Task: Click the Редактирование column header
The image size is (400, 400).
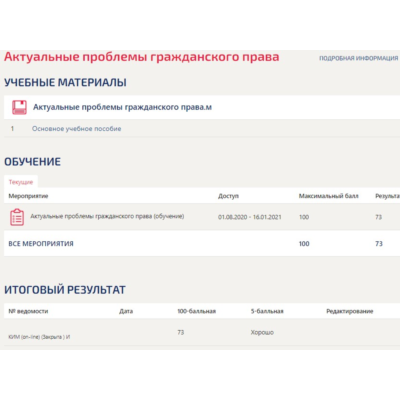Action: (x=350, y=311)
